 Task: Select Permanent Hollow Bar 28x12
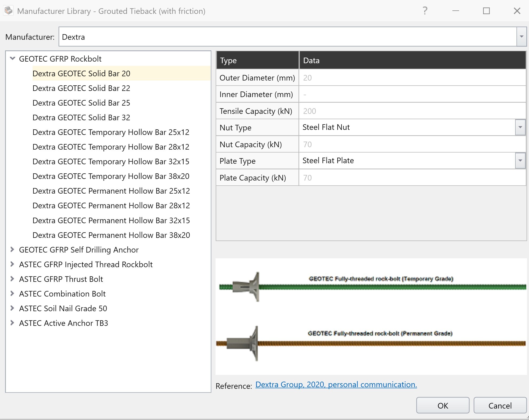[111, 205]
